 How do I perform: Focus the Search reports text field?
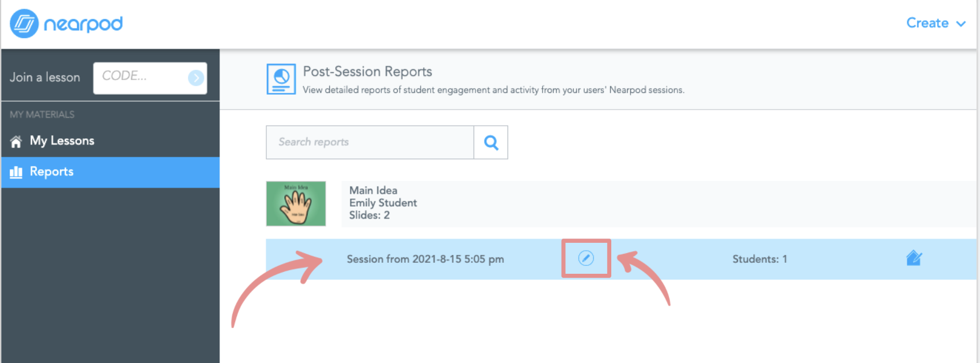pos(369,142)
